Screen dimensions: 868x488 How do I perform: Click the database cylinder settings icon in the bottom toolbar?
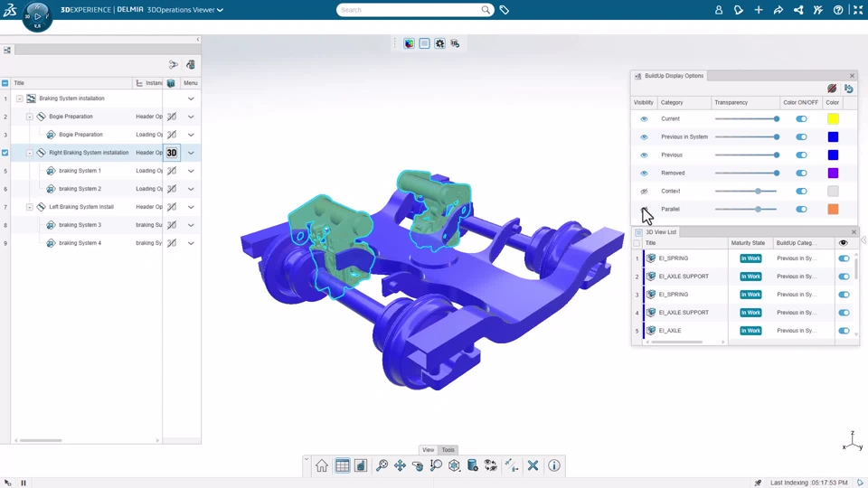473,466
